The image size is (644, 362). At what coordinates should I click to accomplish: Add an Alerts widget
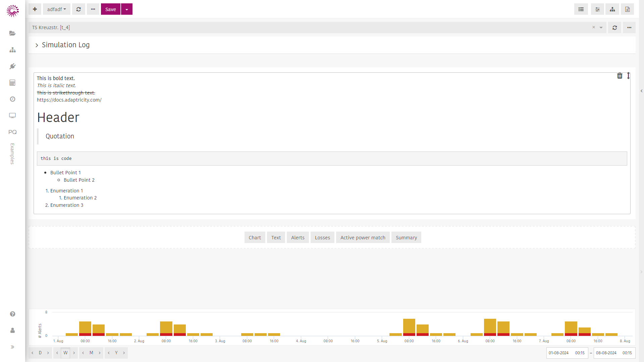point(298,238)
